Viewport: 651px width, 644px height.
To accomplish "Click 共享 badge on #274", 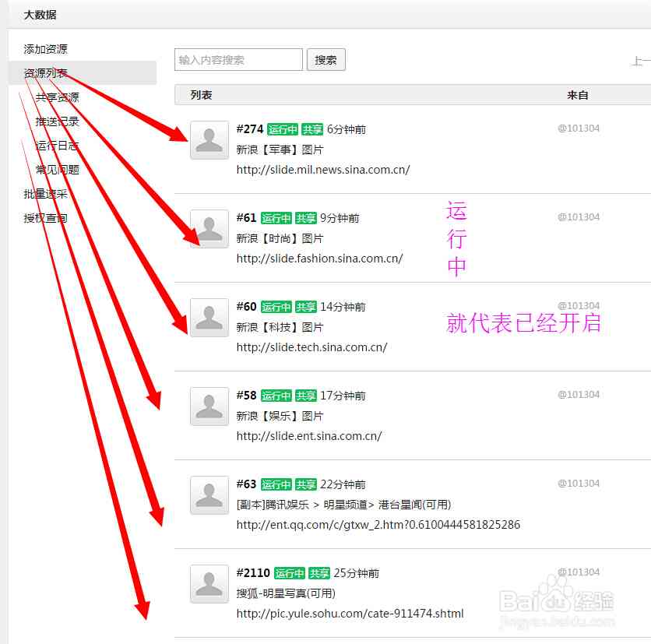I will [312, 129].
